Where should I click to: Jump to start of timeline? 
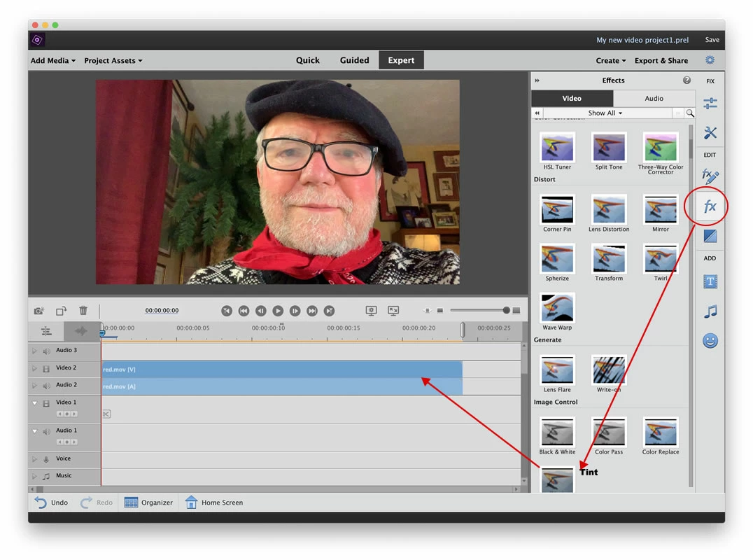point(227,311)
